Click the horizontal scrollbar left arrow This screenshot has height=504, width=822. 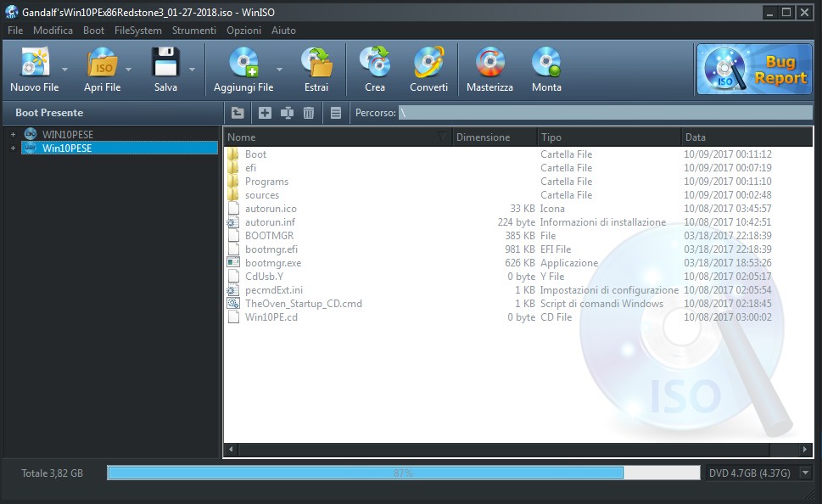(231, 450)
